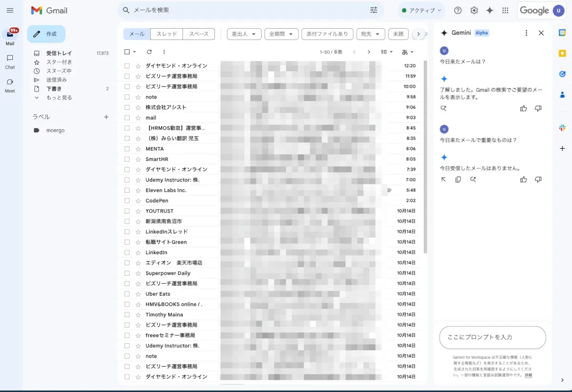Show more filter chips arrow
This screenshot has height=392, width=572.
coord(418,34)
